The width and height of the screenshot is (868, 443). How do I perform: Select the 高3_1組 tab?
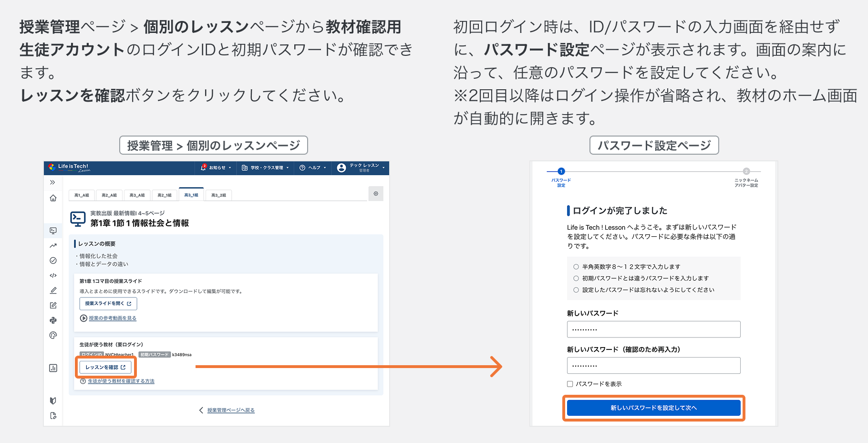pyautogui.click(x=191, y=195)
